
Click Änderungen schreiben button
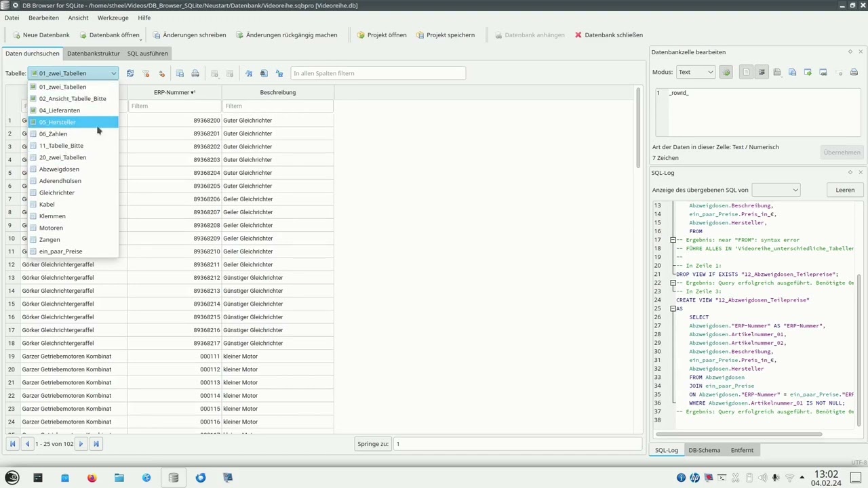189,35
